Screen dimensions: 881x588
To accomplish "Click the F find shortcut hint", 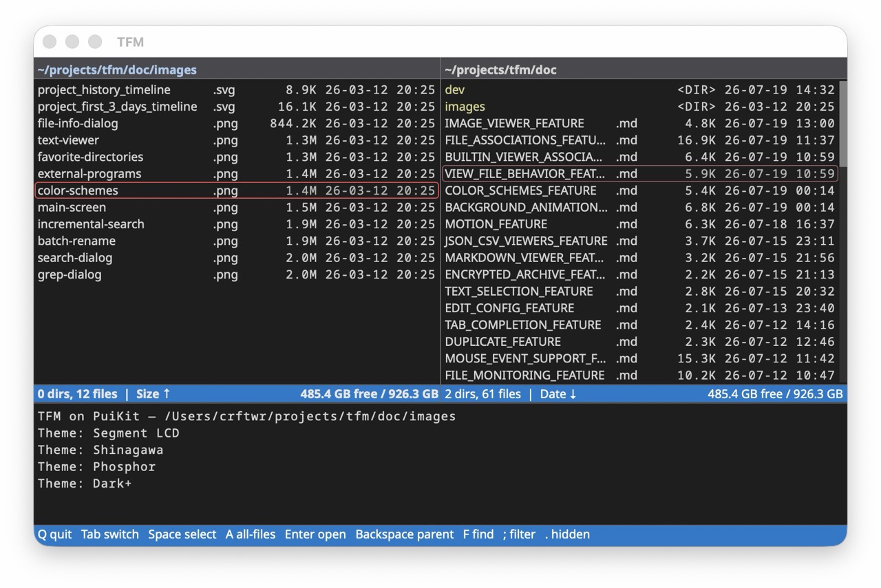I will [x=478, y=534].
